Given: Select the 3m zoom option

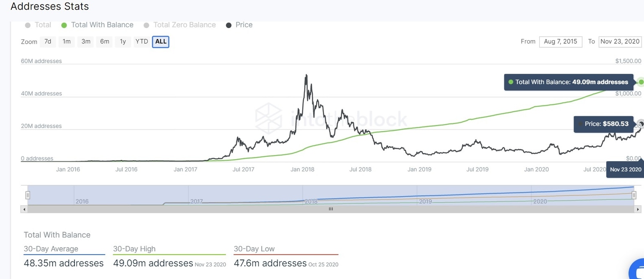Looking at the screenshot, I should [x=86, y=41].
